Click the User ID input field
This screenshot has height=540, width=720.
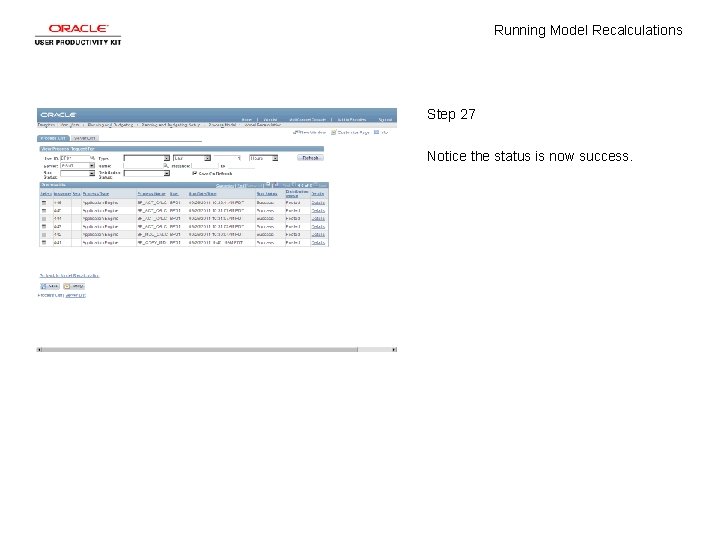[x=75, y=158]
